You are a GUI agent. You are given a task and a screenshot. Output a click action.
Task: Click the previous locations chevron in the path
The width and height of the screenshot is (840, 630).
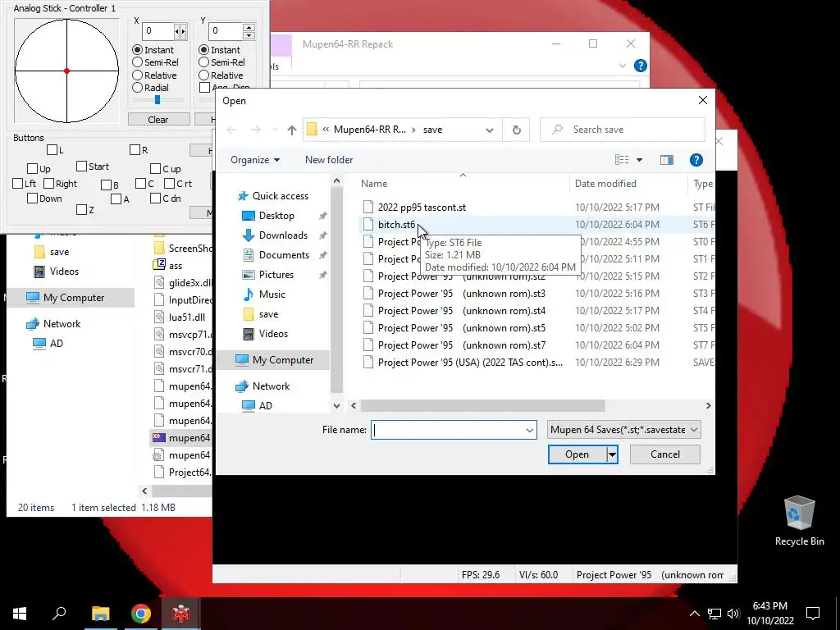point(325,130)
